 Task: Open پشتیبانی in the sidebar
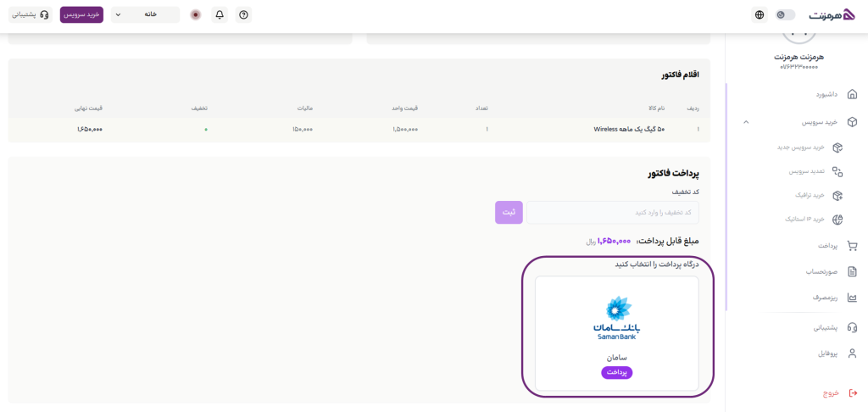pos(826,327)
